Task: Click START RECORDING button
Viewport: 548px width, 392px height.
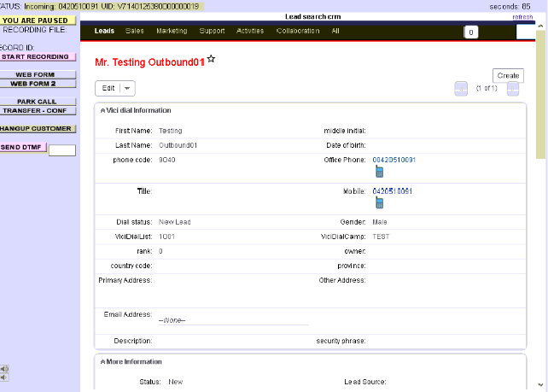Action: pyautogui.click(x=38, y=56)
